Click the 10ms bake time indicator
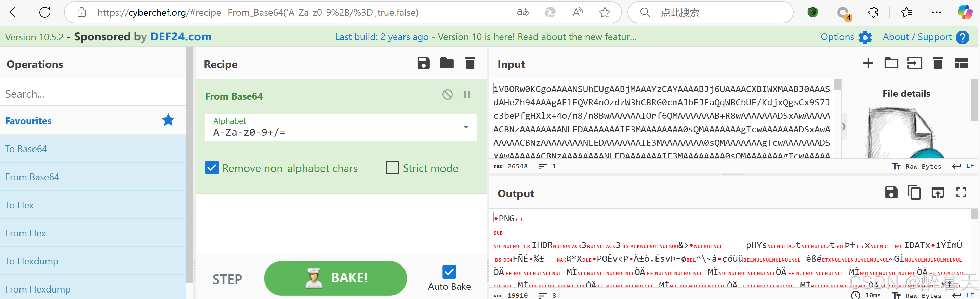The image size is (980, 299). (x=866, y=295)
